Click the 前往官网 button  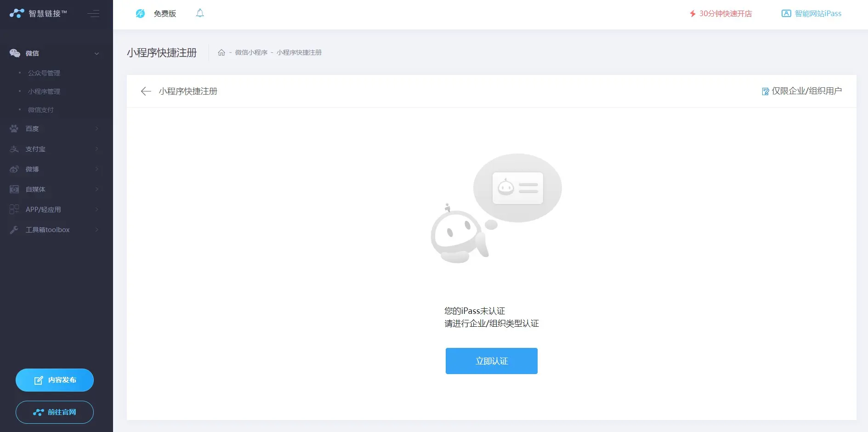(55, 412)
